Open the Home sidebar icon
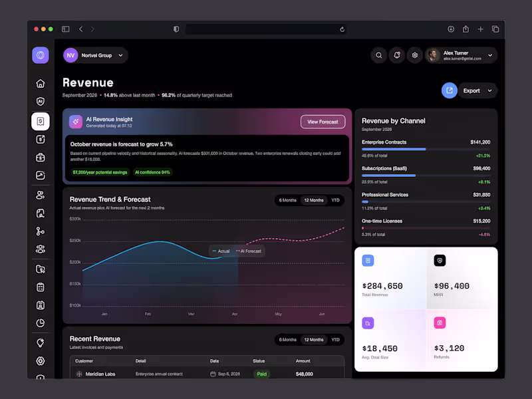Image resolution: width=532 pixels, height=399 pixels. coord(41,84)
